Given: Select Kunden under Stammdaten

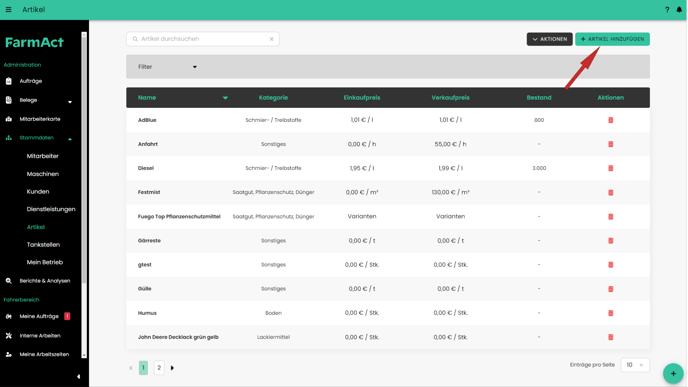Looking at the screenshot, I should tap(38, 192).
